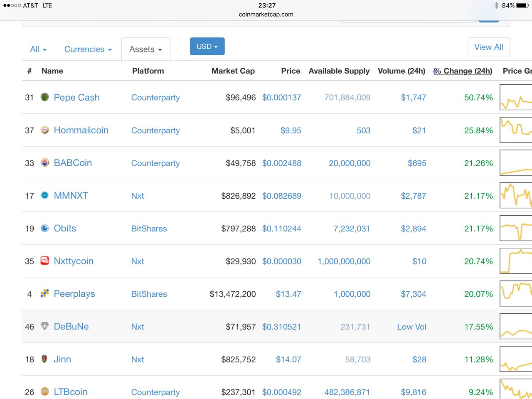Click Nxttycoin supply 1,000,000,000
Image resolution: width=532 pixels, height=399 pixels.
tap(344, 261)
